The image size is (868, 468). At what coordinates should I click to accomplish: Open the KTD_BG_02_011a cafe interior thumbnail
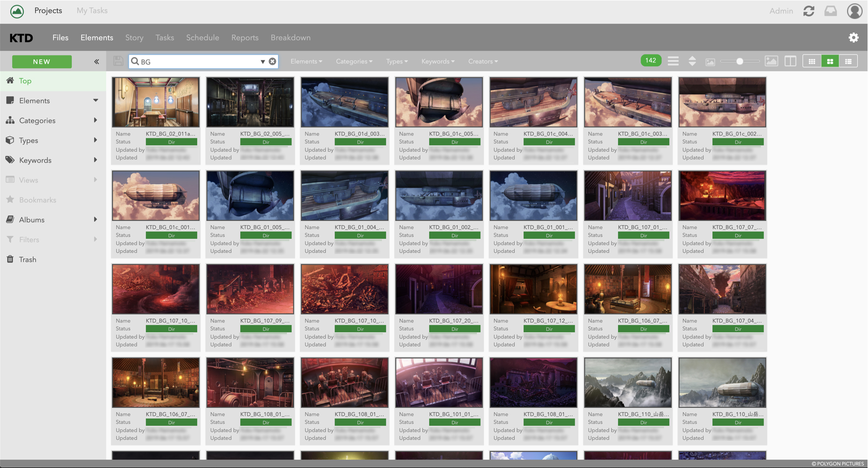click(x=156, y=102)
